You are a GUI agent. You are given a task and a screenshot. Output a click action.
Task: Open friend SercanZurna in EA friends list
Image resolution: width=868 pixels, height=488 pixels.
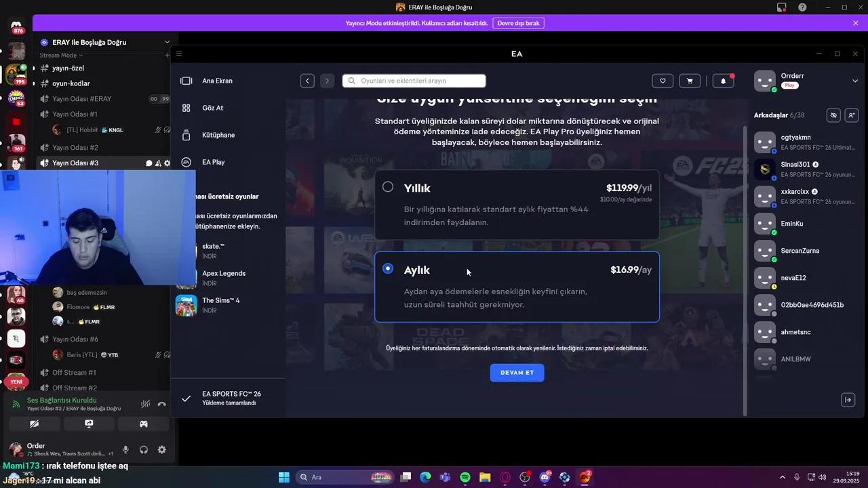pos(805,251)
